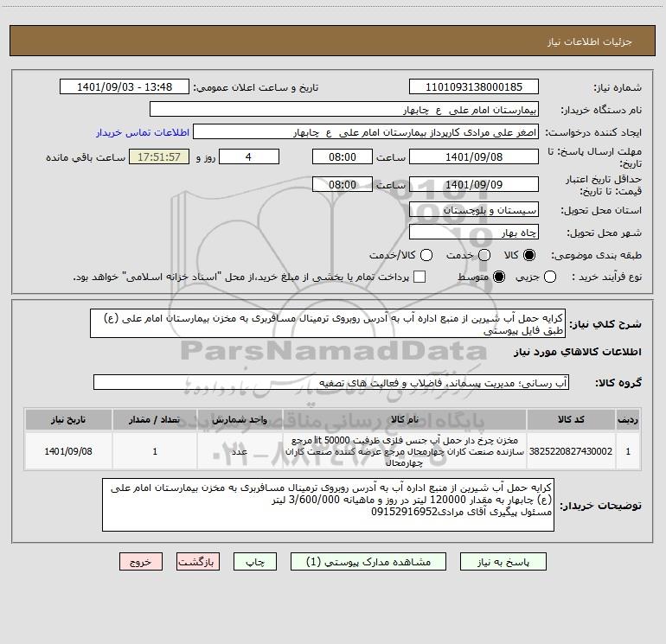666x644 pixels.
Task: Click the خروج exit button
Action: [x=141, y=562]
